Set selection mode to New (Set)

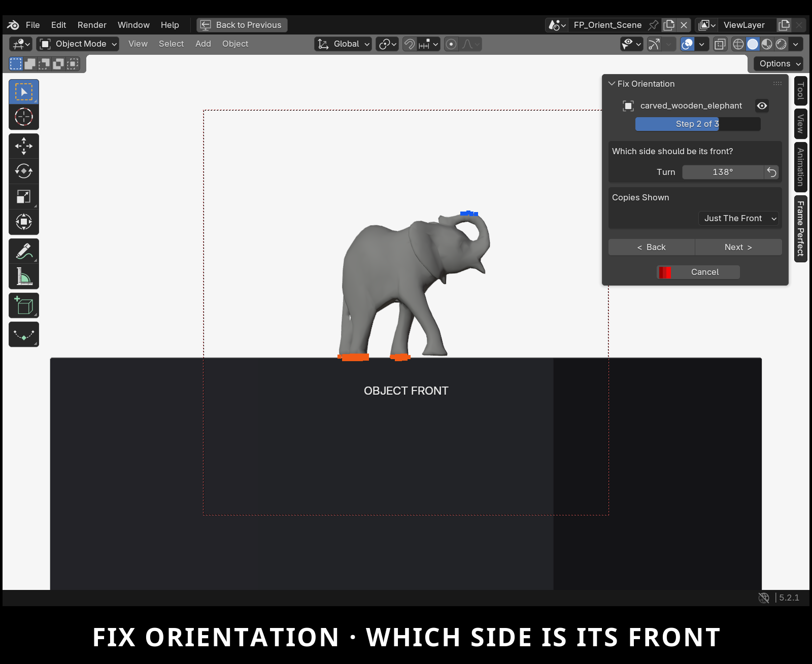(16, 63)
